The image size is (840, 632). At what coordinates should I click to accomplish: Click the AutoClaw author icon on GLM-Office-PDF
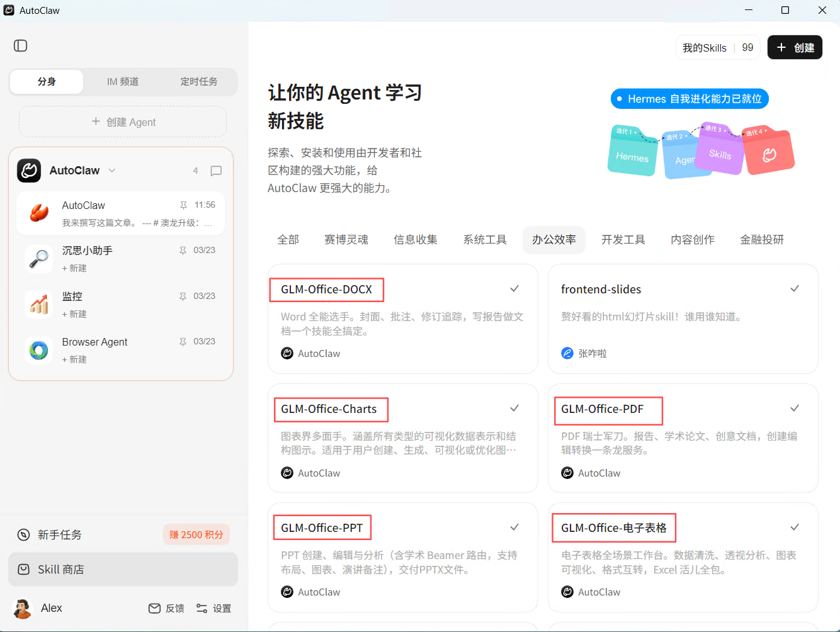click(x=567, y=473)
